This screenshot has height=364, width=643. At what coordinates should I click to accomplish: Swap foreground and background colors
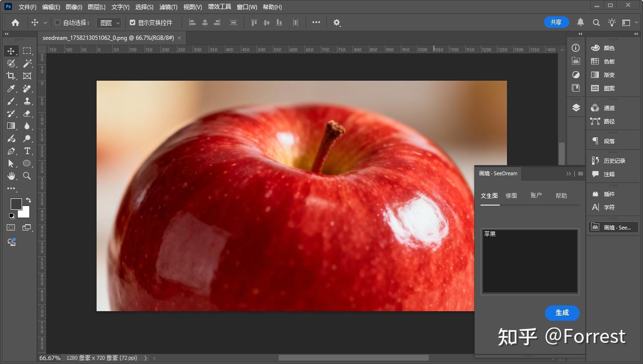(x=28, y=200)
